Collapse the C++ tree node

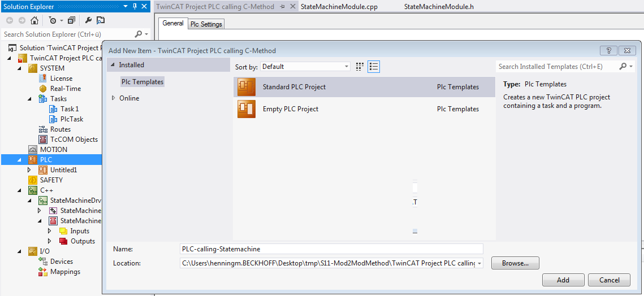pyautogui.click(x=20, y=190)
